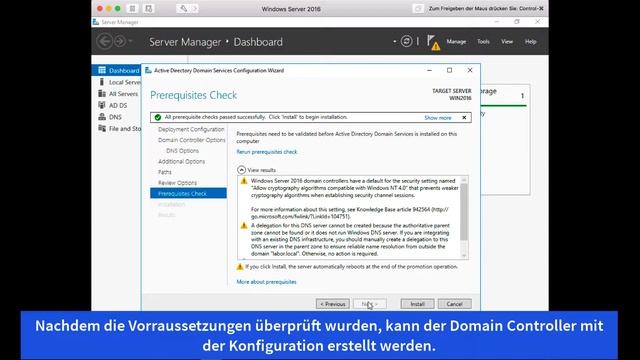This screenshot has width=640, height=360.
Task: Click Rerun prerequisites check link
Action: pyautogui.click(x=267, y=152)
